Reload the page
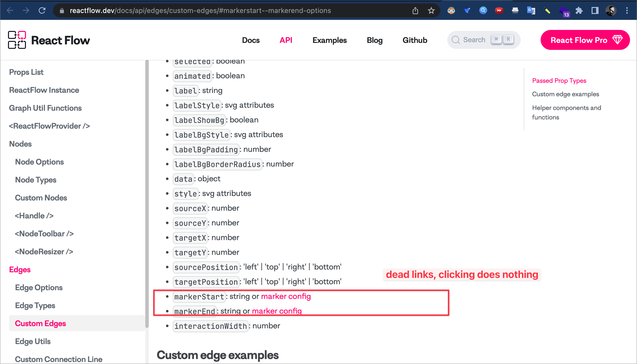 (42, 10)
